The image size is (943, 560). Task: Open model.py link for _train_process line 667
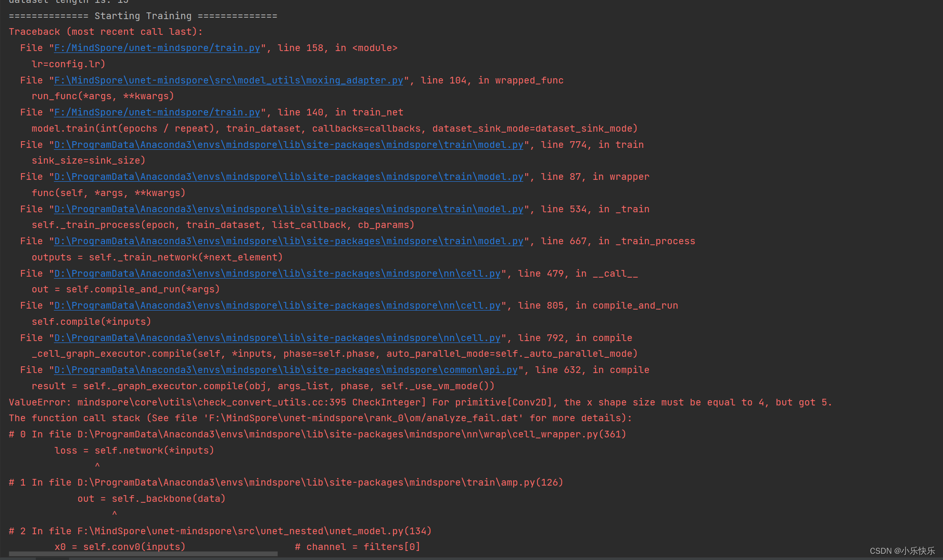(x=289, y=241)
